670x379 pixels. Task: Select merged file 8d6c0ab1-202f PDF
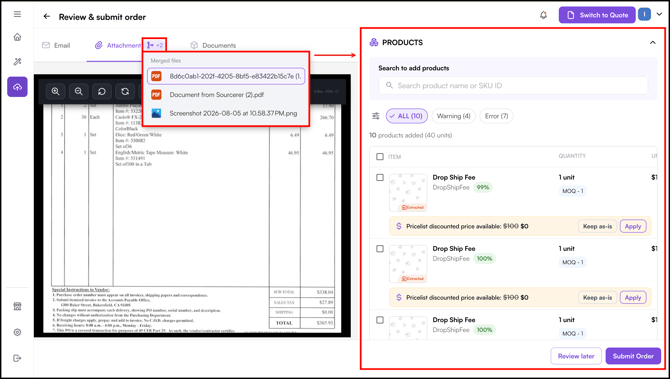coord(226,76)
